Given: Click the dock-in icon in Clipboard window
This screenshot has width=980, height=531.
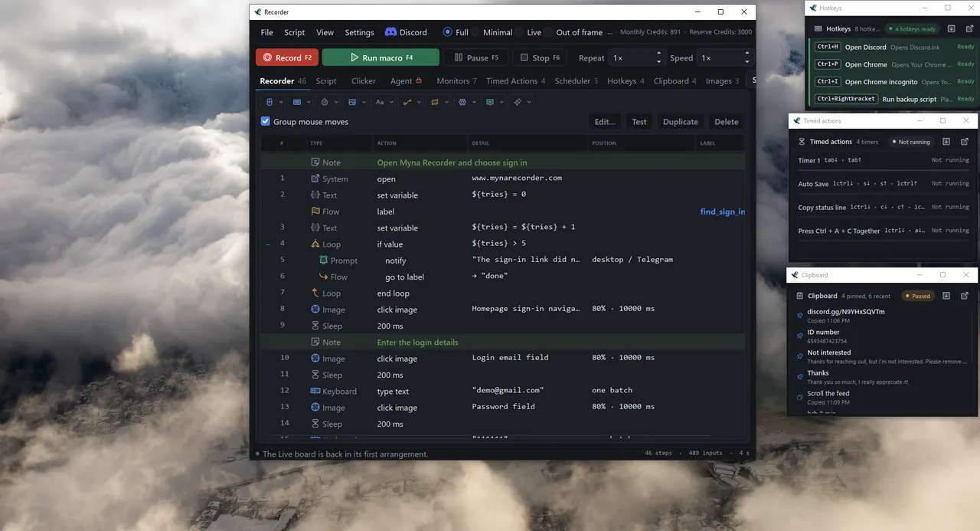Looking at the screenshot, I should pyautogui.click(x=946, y=296).
